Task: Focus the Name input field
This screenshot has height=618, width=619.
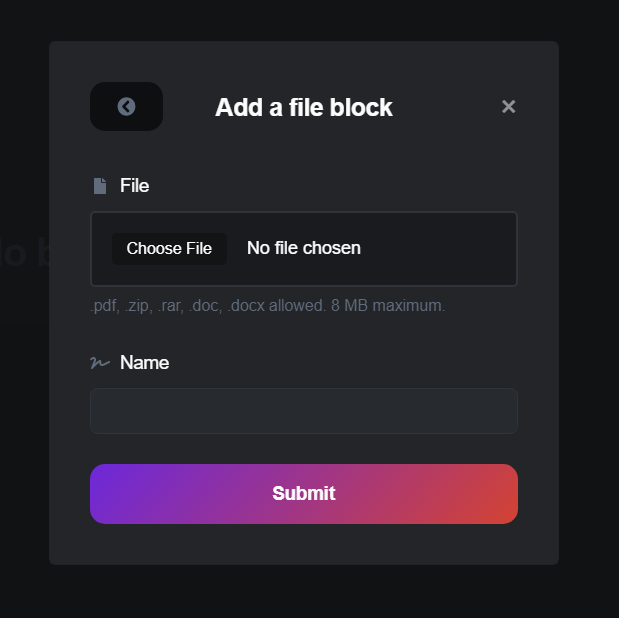Action: tap(304, 411)
